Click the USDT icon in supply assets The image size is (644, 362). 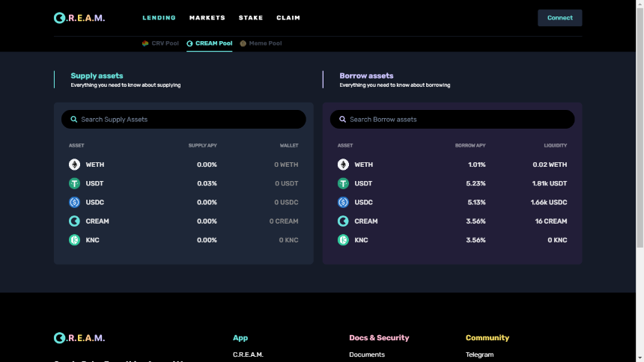pos(74,183)
